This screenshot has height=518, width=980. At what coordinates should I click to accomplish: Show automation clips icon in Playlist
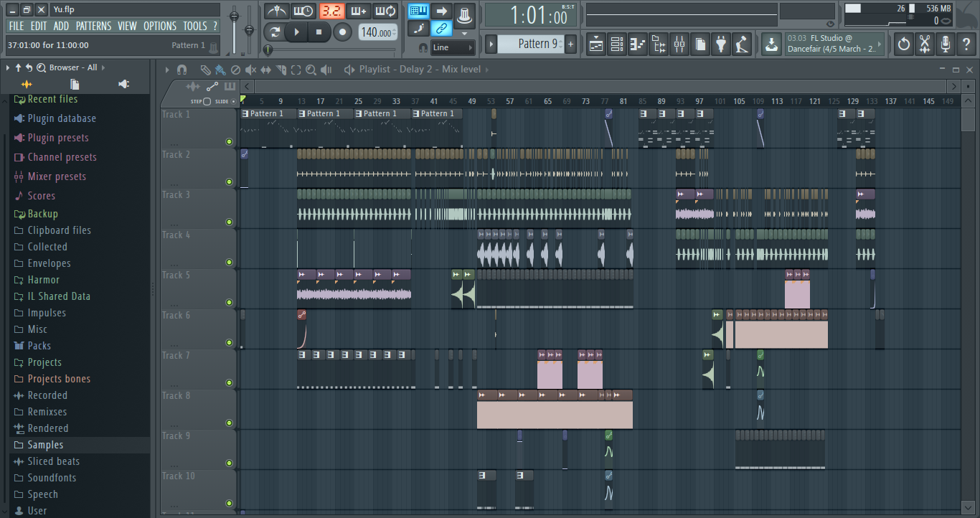point(212,87)
